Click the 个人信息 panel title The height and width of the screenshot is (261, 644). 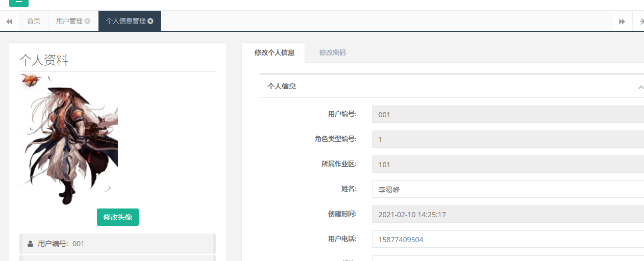(x=282, y=86)
